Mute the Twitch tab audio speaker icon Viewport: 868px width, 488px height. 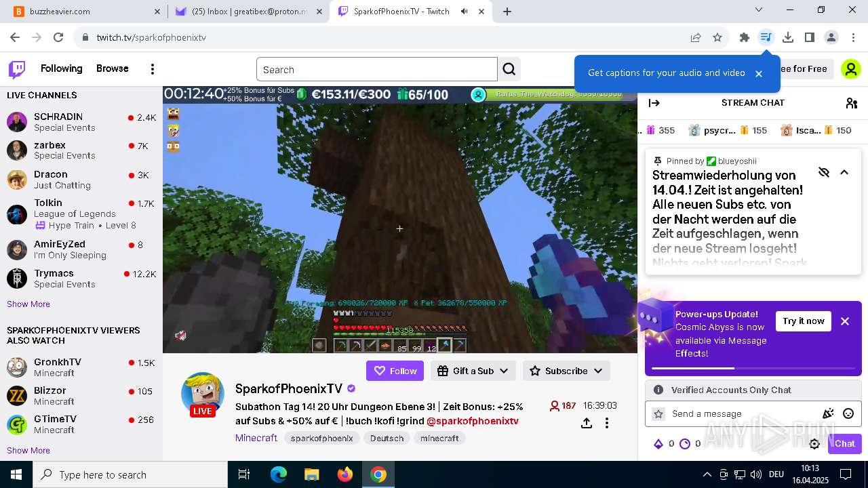click(465, 11)
